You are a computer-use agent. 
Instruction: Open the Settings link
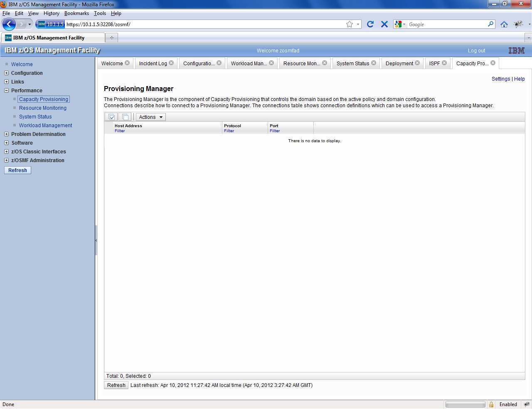[501, 79]
